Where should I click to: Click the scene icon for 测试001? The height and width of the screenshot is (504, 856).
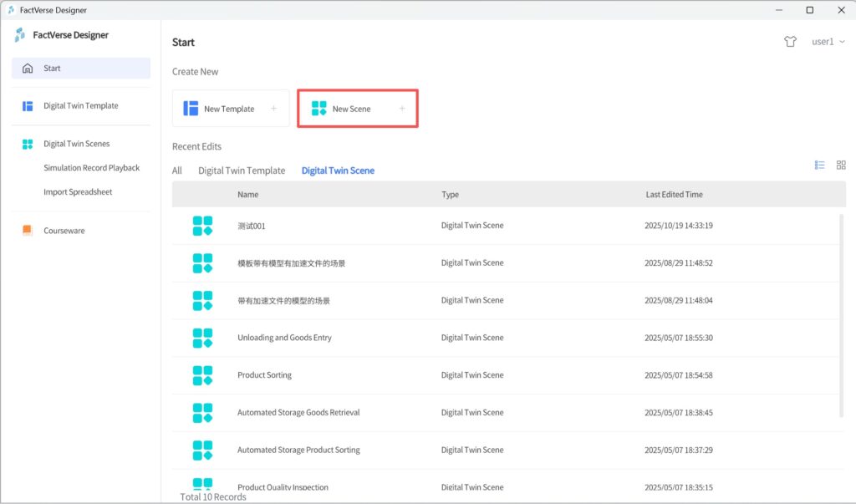click(202, 226)
